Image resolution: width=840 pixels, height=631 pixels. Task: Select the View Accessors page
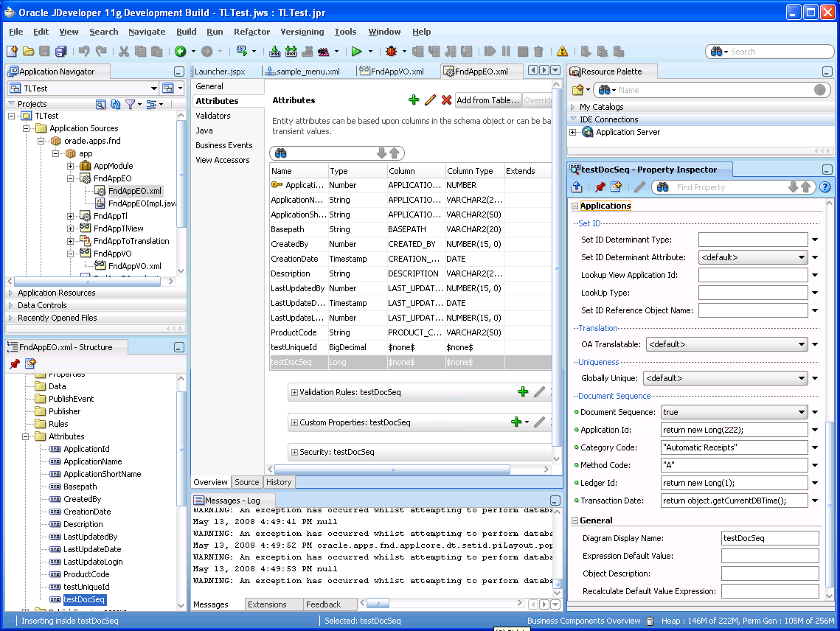(222, 160)
